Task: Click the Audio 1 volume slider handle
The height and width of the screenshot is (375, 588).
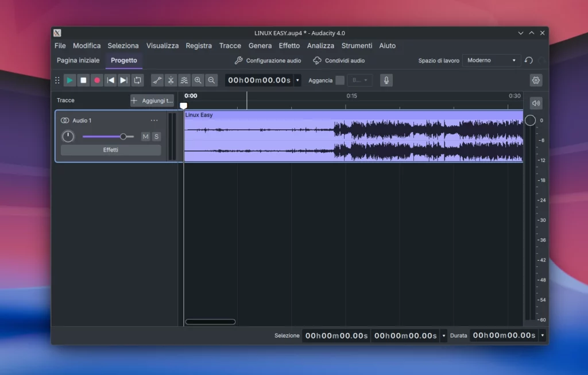Action: click(123, 137)
